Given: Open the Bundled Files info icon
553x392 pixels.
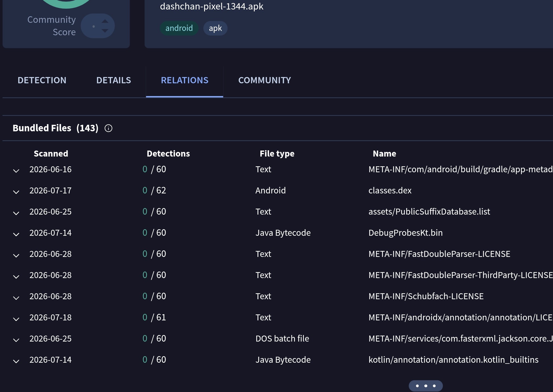Looking at the screenshot, I should (108, 128).
